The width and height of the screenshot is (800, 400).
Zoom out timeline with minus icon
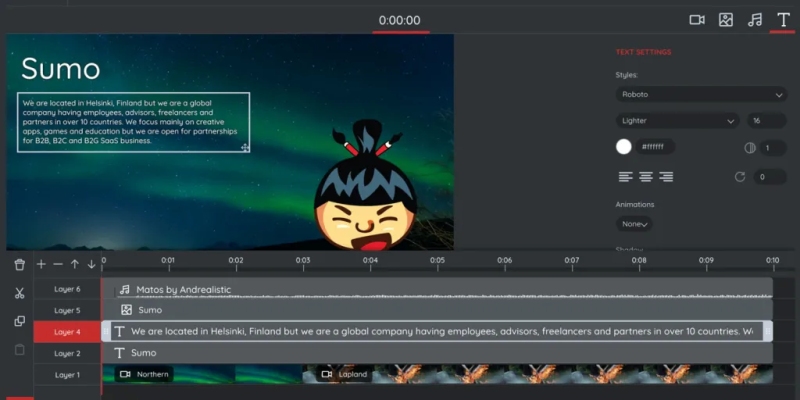pos(58,264)
